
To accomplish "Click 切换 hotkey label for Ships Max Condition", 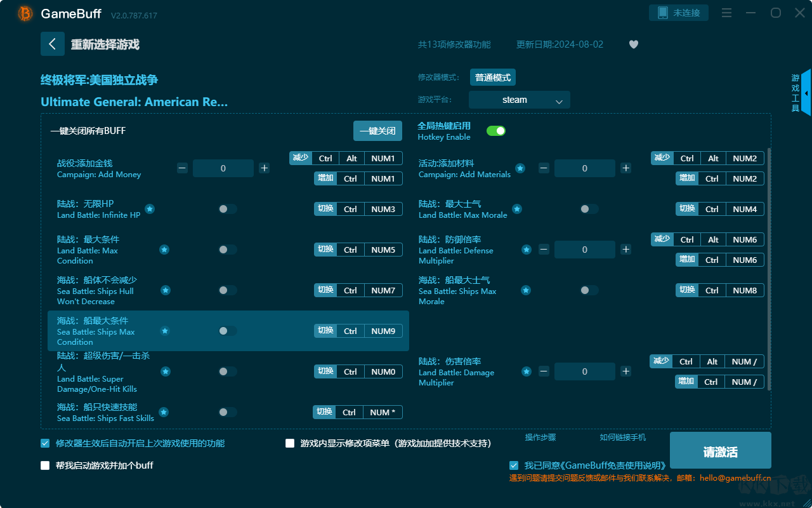I will pos(325,331).
